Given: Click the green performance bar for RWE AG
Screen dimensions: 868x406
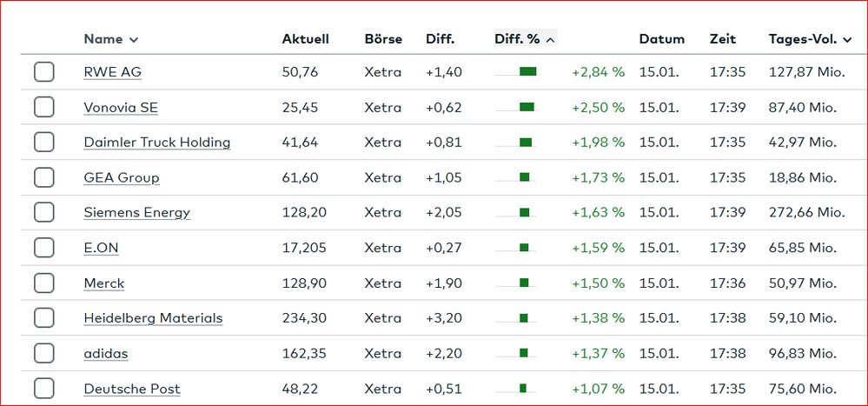Looking at the screenshot, I should click(528, 71).
